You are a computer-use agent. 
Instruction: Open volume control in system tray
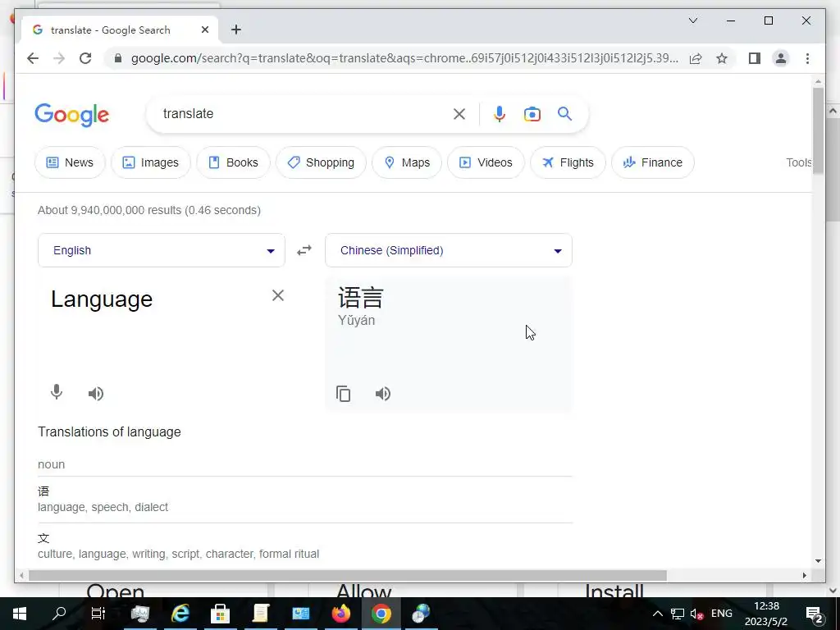pyautogui.click(x=696, y=614)
